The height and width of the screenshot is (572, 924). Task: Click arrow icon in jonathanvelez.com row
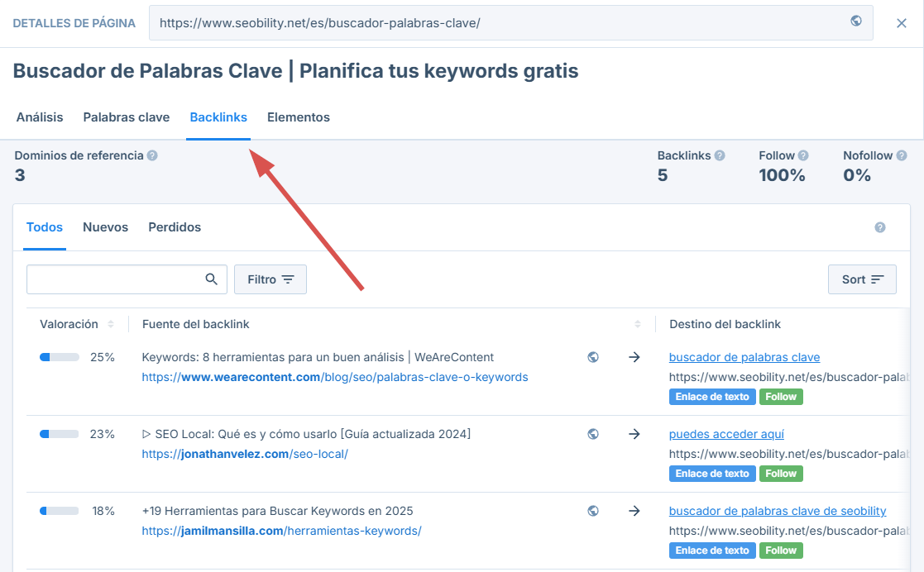tap(634, 434)
